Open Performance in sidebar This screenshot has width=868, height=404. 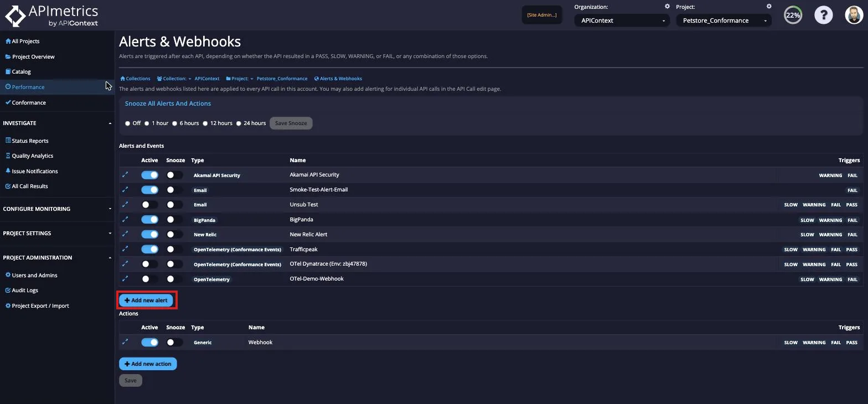(25, 87)
